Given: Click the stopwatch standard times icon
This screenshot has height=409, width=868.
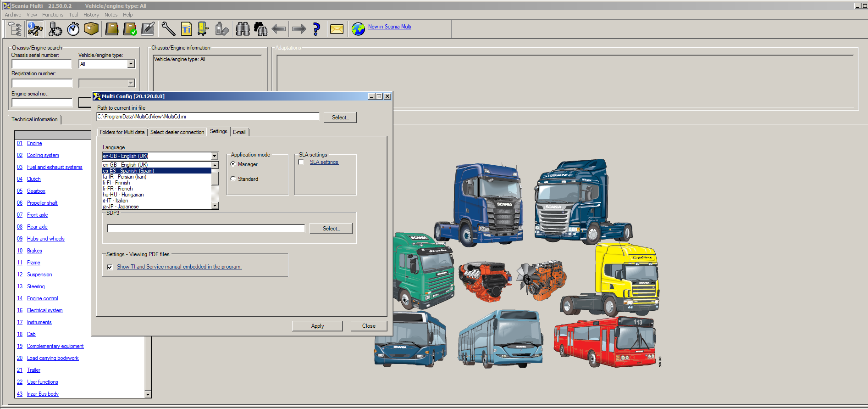Looking at the screenshot, I should coord(73,29).
